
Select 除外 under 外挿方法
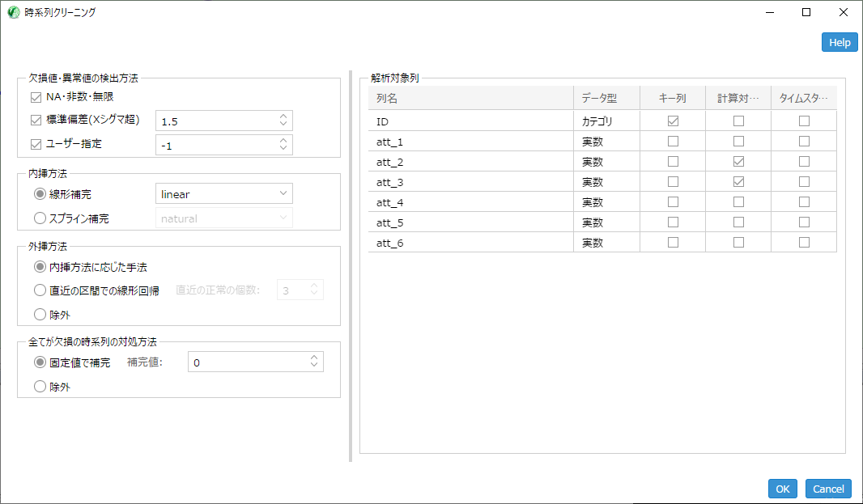coord(40,314)
